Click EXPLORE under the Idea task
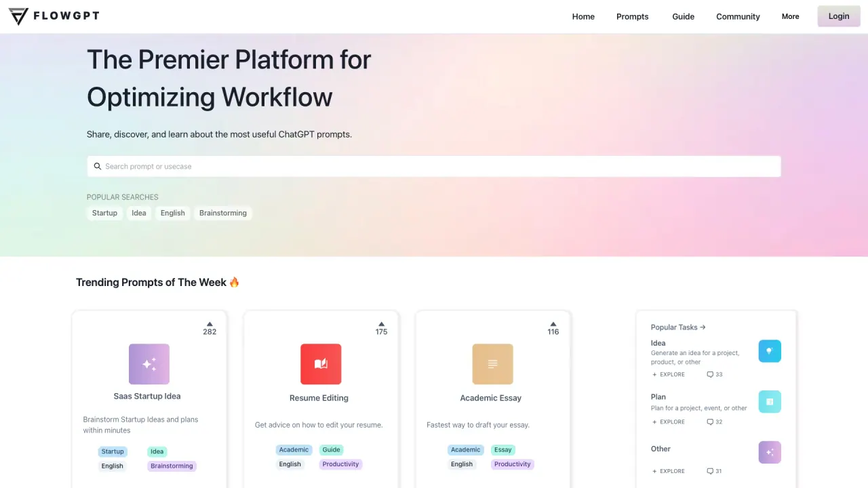Viewport: 868px width, 488px height. pyautogui.click(x=669, y=374)
